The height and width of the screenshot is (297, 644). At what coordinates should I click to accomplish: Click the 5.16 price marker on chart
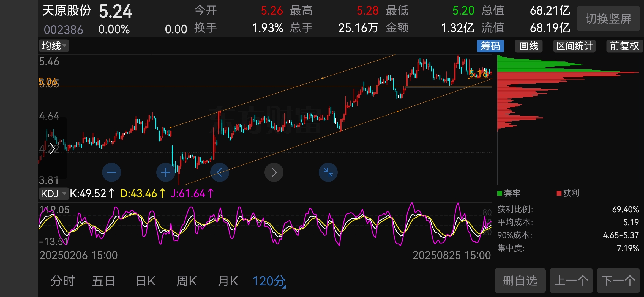(478, 74)
